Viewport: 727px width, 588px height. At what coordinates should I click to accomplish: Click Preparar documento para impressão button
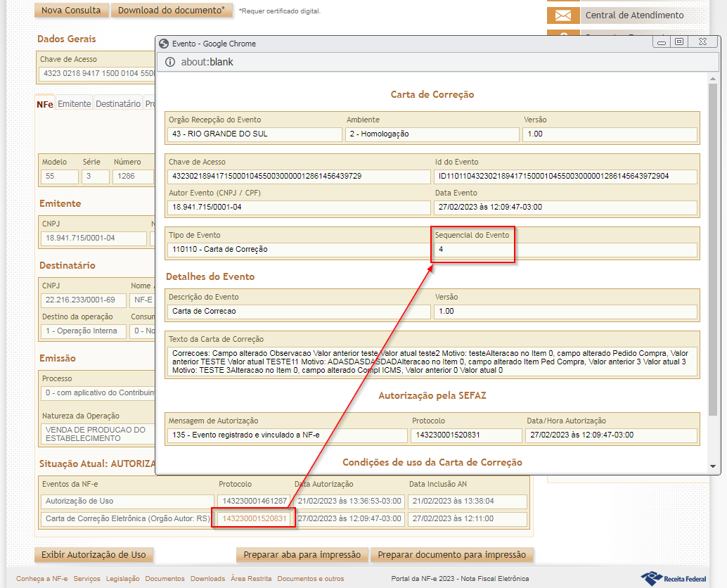(451, 555)
